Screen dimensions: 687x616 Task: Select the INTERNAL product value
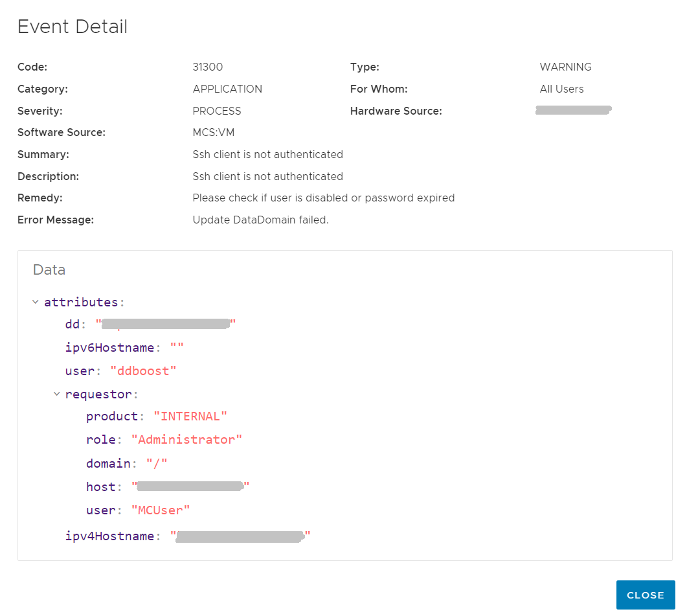190,416
